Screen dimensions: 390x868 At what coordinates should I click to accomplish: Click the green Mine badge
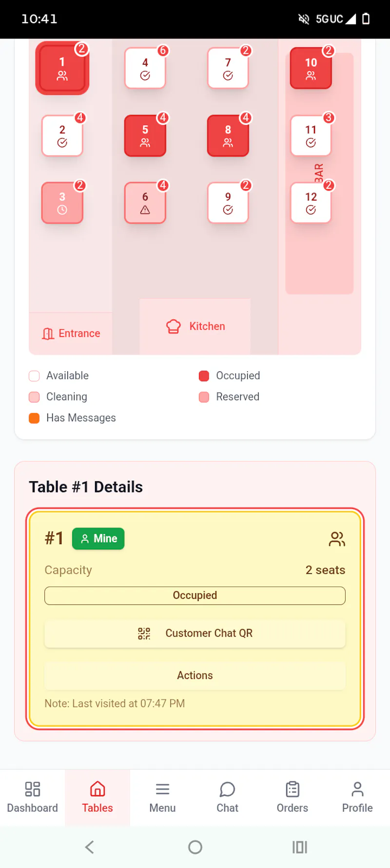pos(98,539)
